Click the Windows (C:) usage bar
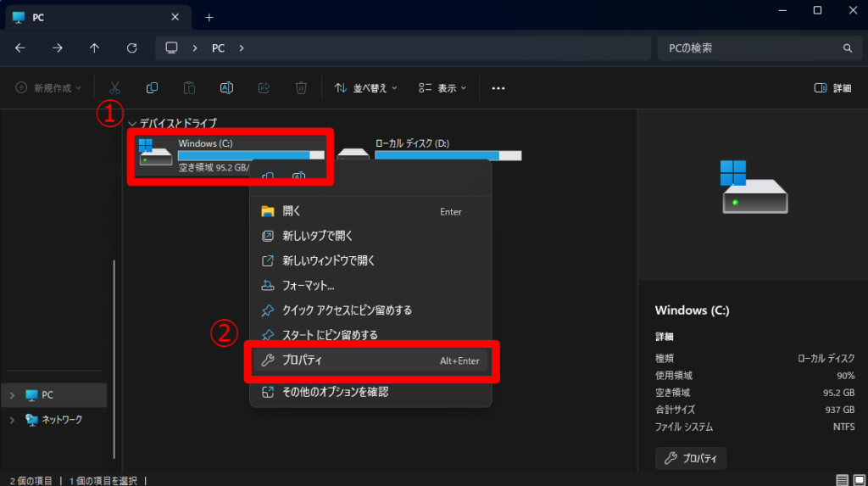Screen dimensions: 868x486 [251, 155]
